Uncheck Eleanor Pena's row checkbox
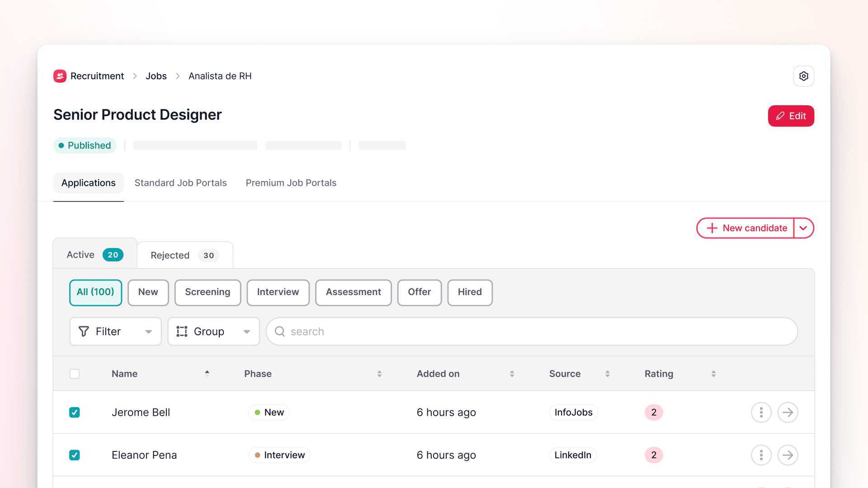The image size is (868, 488). 75,455
